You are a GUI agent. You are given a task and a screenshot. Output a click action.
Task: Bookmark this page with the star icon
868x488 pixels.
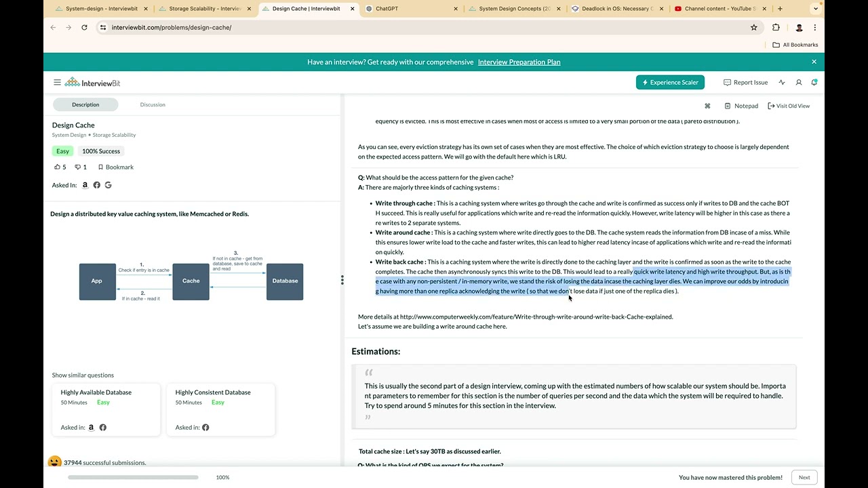754,27
